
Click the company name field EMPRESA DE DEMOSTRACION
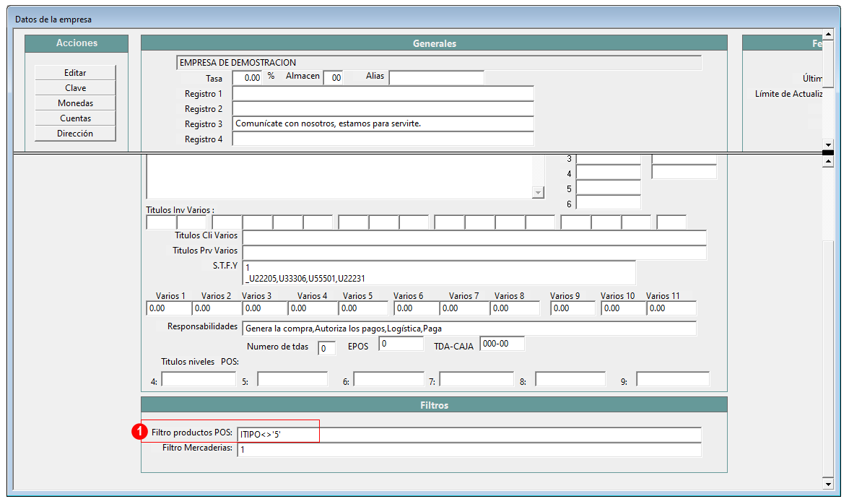[x=439, y=63]
